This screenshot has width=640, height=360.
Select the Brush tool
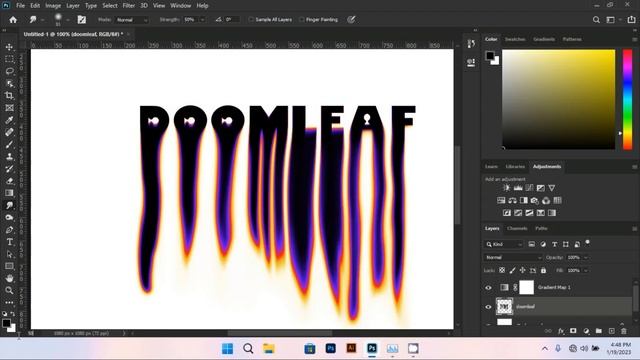tap(9, 144)
